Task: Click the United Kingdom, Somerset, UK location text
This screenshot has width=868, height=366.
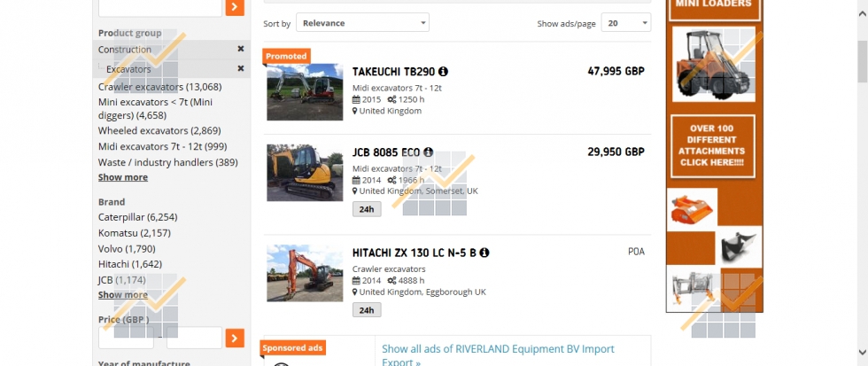Action: click(418, 191)
